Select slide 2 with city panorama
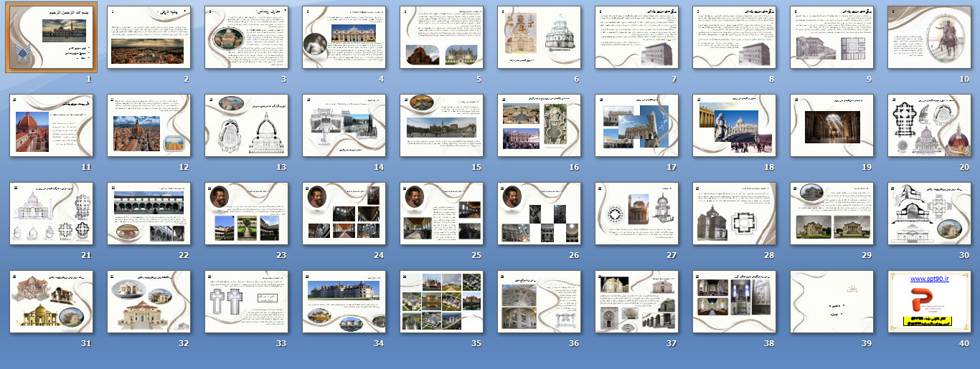The image size is (980, 369). 149,38
